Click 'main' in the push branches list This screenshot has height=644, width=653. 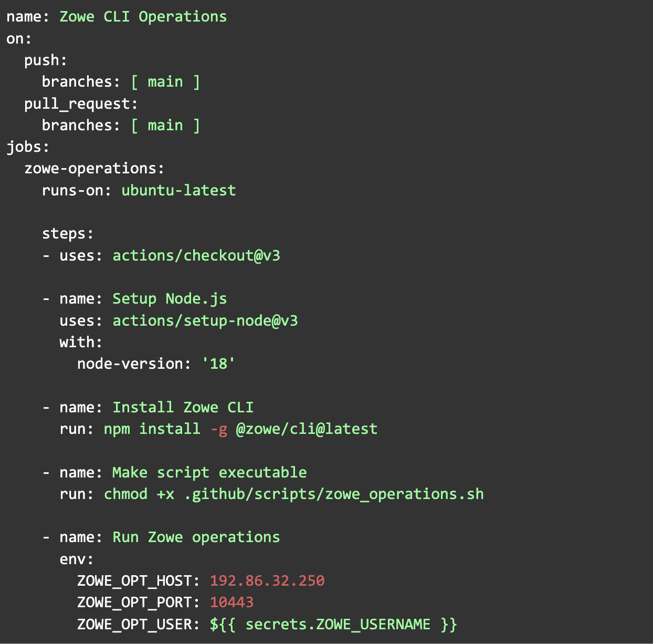[165, 82]
